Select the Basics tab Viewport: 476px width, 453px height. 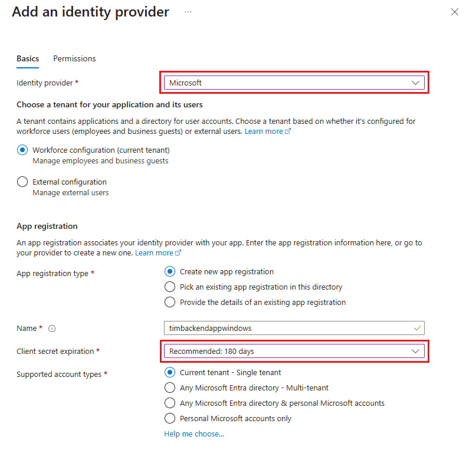27,58
